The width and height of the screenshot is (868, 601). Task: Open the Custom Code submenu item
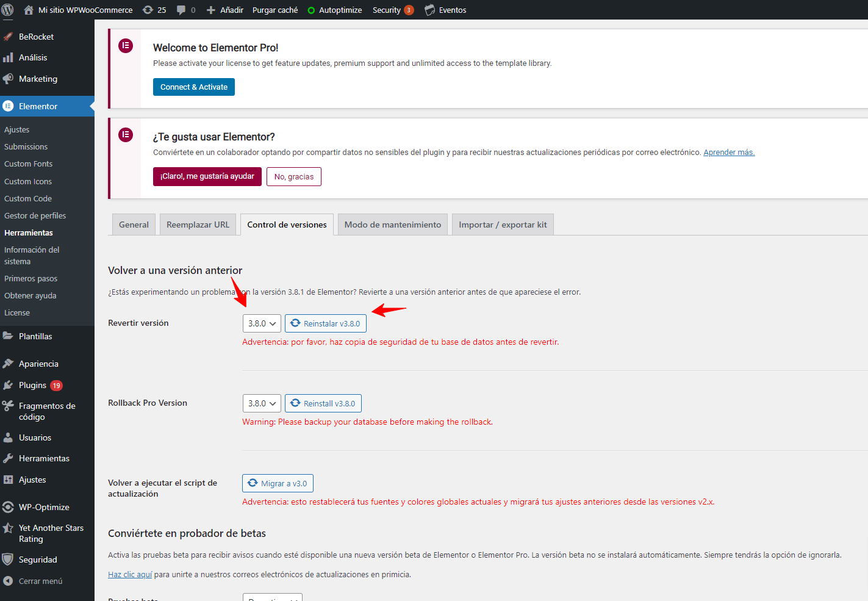coord(28,198)
